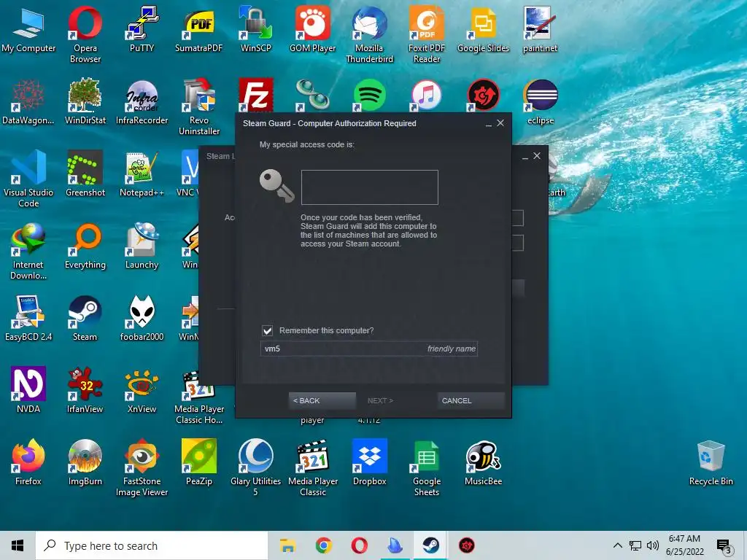Click the Foxit PDF Reader icon
The width and height of the screenshot is (747, 560).
click(426, 34)
